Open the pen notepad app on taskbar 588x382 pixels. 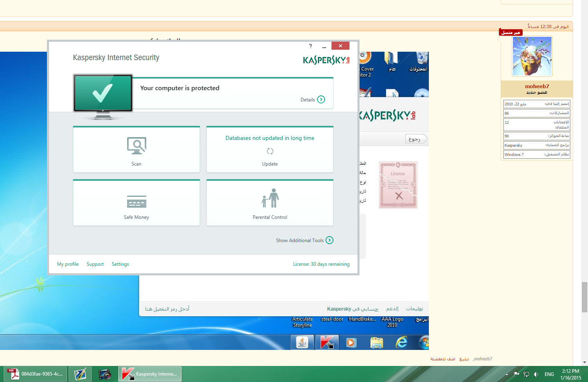[x=80, y=374]
